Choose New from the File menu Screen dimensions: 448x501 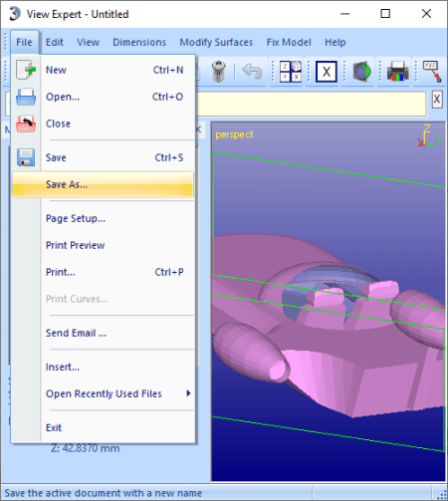(x=103, y=70)
